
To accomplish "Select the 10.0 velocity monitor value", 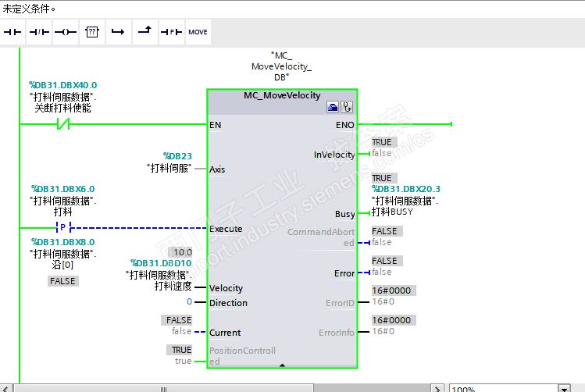I will coord(182,252).
